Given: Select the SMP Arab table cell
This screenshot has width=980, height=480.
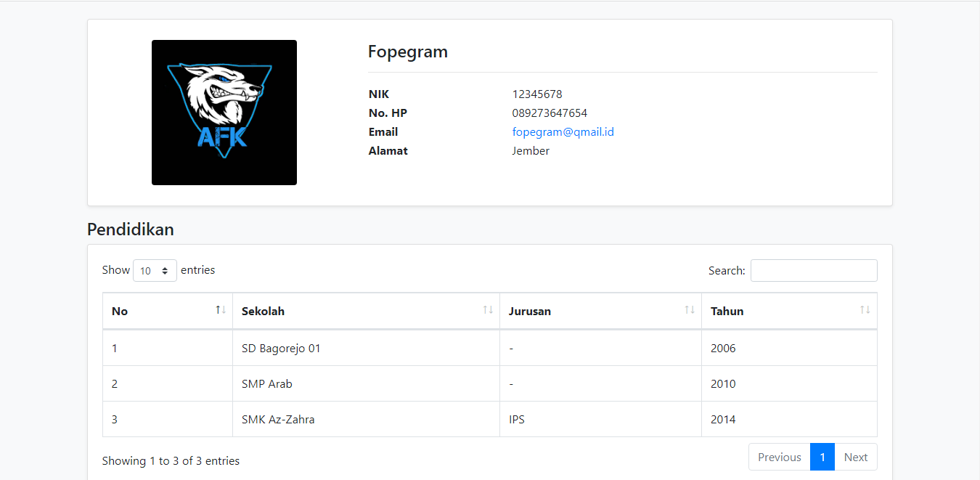Looking at the screenshot, I should 267,384.
